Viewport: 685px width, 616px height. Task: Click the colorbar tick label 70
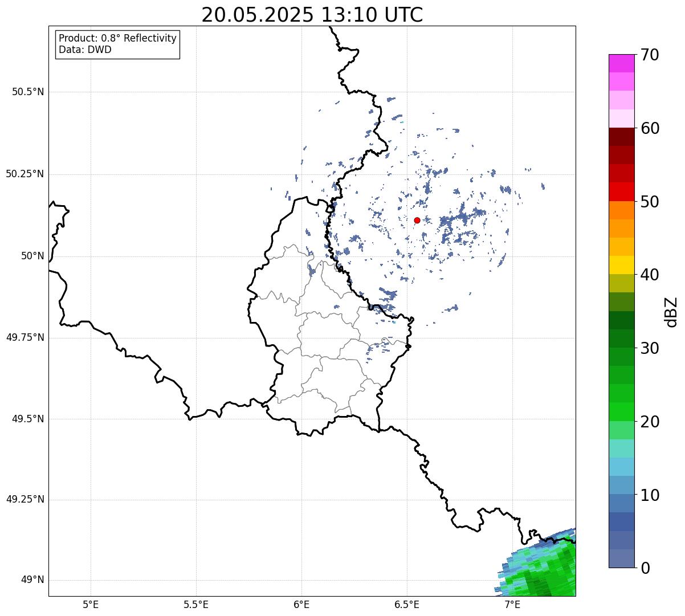pos(650,55)
